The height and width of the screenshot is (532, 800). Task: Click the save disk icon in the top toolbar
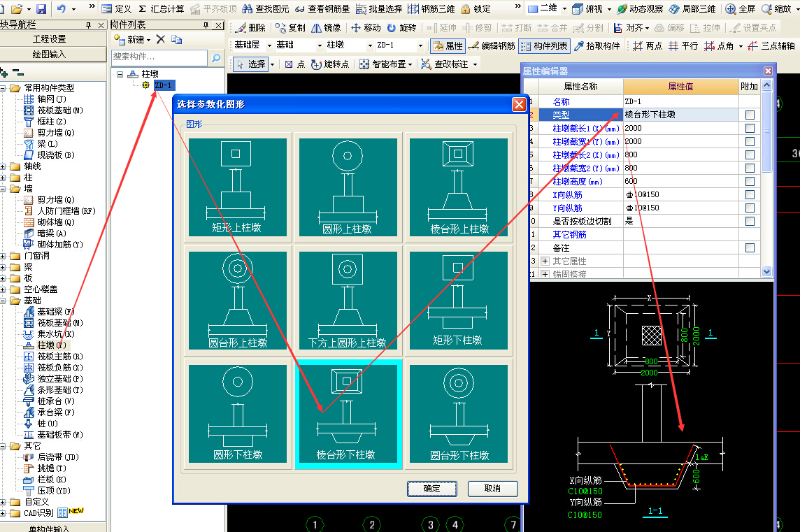[x=41, y=8]
